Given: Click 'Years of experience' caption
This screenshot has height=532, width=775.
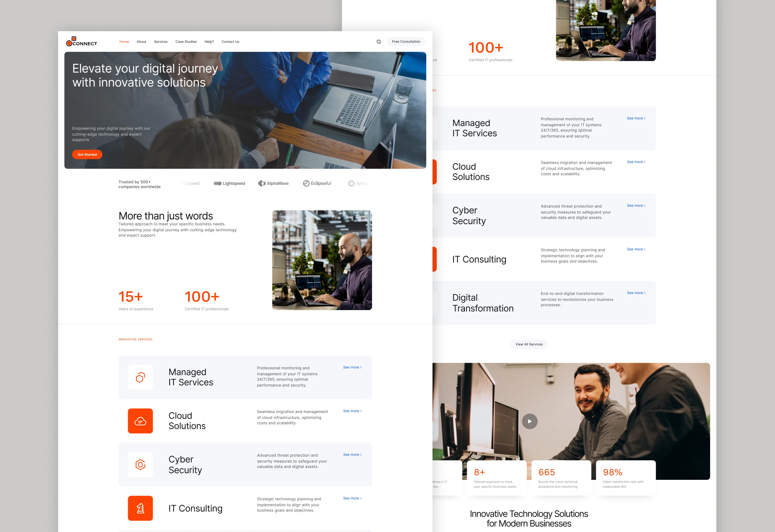Looking at the screenshot, I should [136, 309].
